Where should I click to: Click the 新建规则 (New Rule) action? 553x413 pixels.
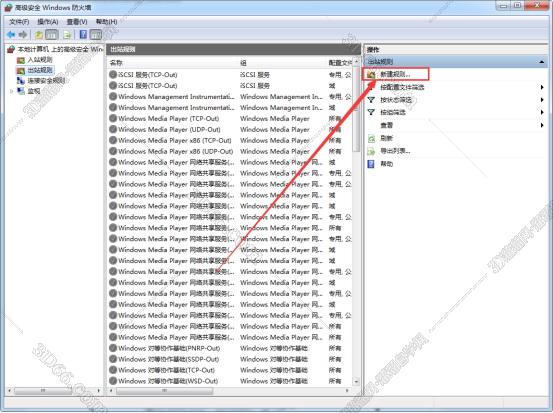(395, 74)
